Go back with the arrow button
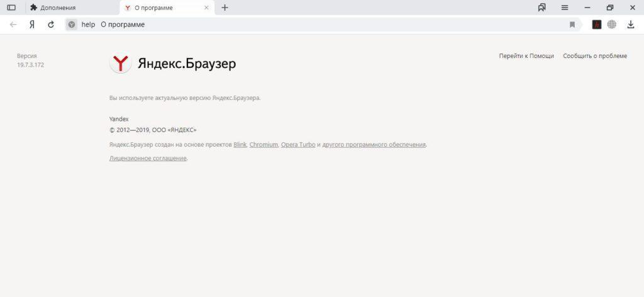 (13, 25)
